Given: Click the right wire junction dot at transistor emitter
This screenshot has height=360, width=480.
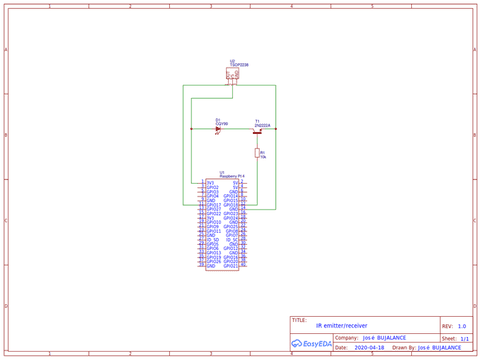Looking at the screenshot, I should point(276,129).
